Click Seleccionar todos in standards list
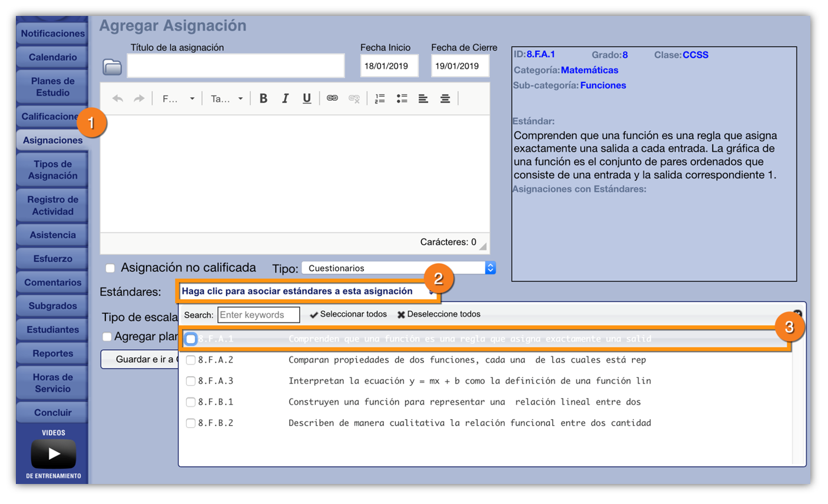Screen dimensions: 828x504 [x=348, y=314]
